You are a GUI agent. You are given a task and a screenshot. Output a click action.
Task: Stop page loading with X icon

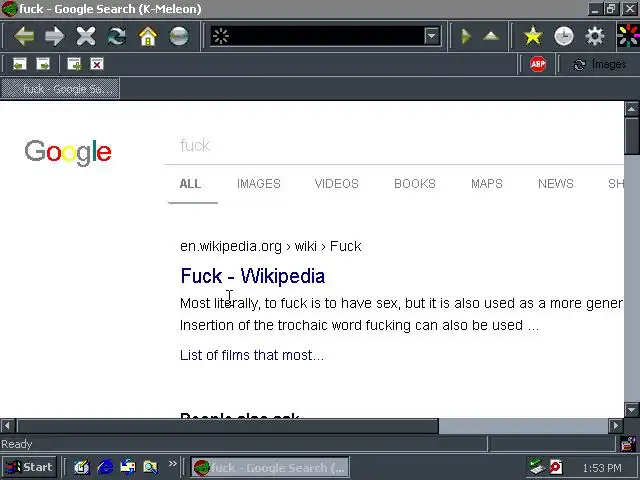86,36
